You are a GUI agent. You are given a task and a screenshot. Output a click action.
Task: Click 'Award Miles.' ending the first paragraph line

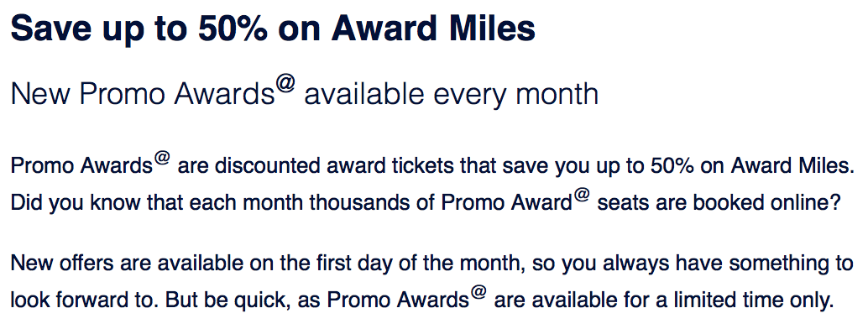pyautogui.click(x=792, y=166)
